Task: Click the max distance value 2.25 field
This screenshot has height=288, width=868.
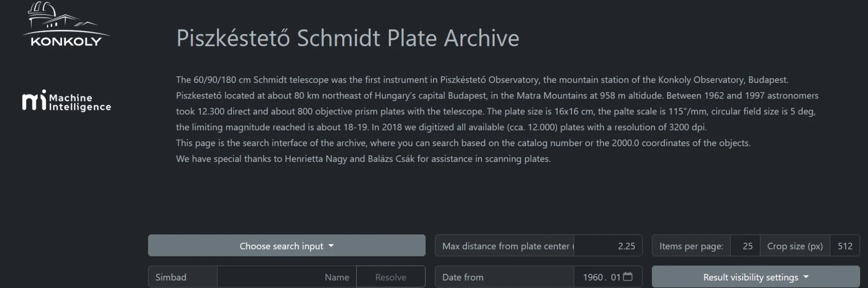Action: 608,246
